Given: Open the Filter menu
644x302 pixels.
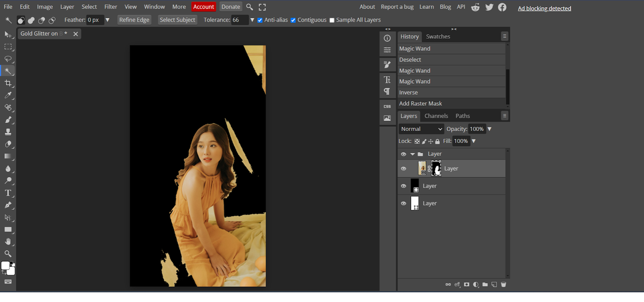Looking at the screenshot, I should (x=111, y=7).
